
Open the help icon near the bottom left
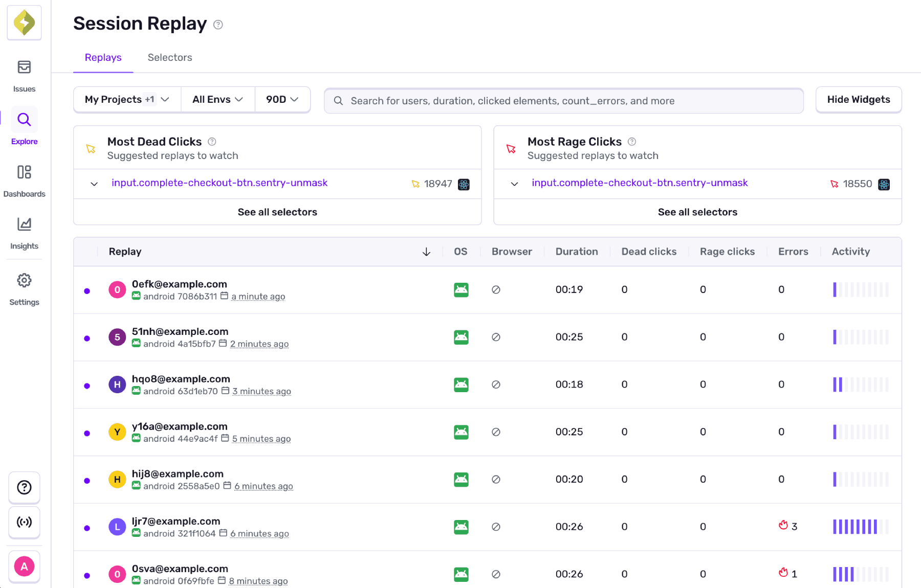point(24,487)
